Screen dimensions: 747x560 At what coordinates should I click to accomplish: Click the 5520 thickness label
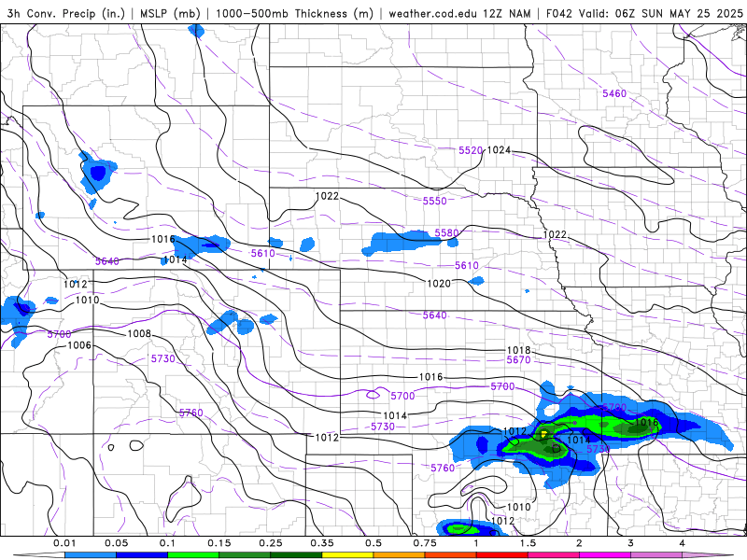coord(471,150)
